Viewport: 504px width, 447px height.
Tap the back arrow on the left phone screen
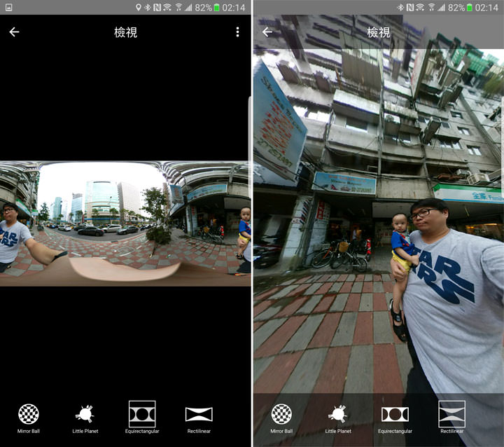(x=14, y=32)
